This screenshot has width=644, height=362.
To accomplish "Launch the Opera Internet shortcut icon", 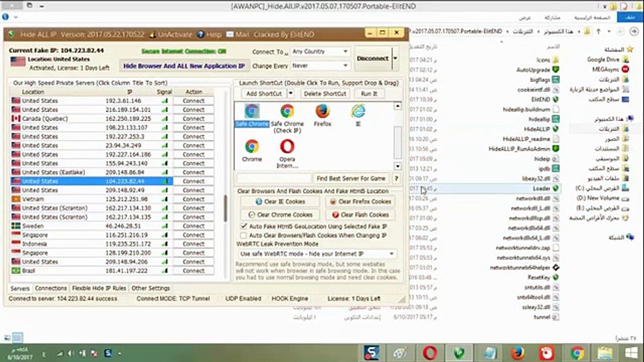I will pyautogui.click(x=287, y=147).
